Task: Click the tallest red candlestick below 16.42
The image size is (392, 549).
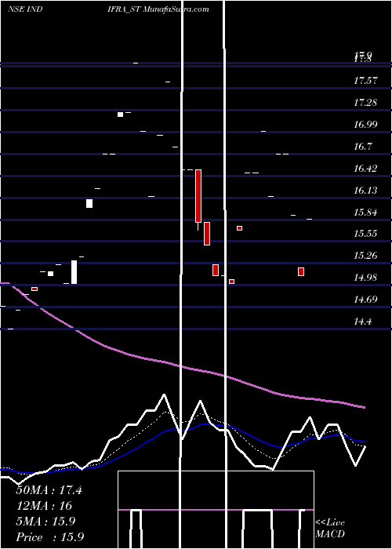Action: (x=198, y=196)
